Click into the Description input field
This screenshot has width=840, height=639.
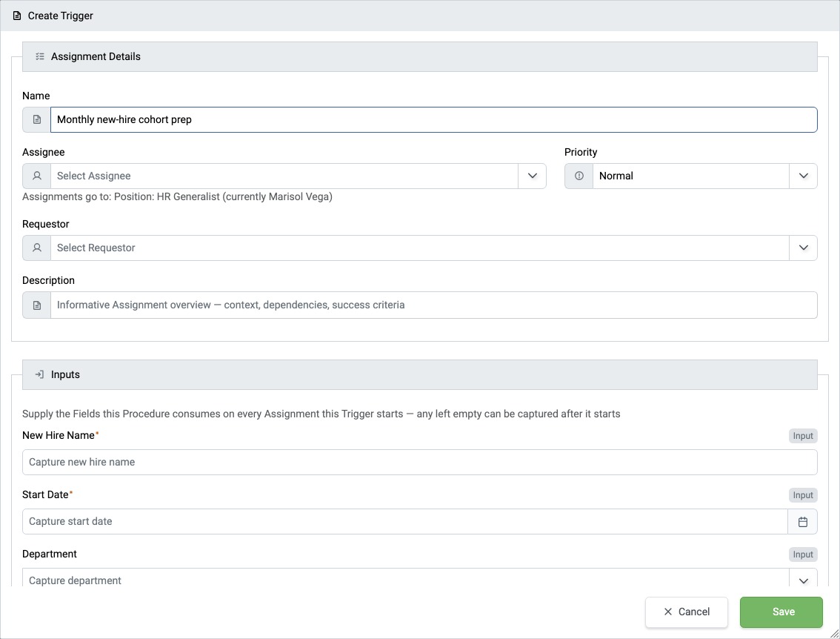pos(434,305)
